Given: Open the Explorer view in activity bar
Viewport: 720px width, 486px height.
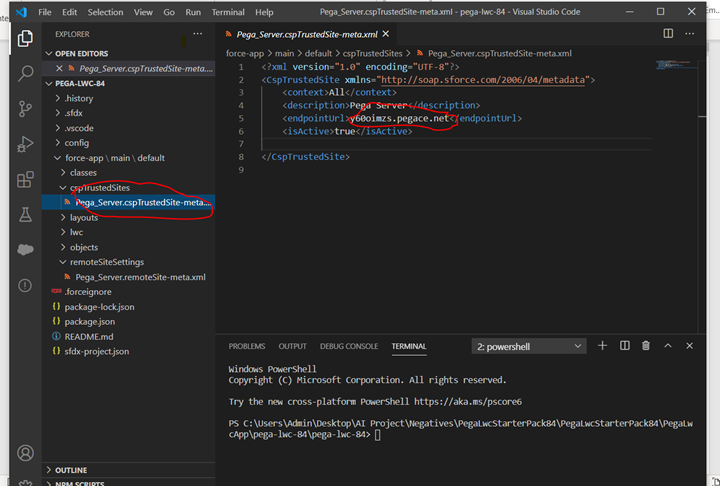Looking at the screenshot, I should [25, 38].
